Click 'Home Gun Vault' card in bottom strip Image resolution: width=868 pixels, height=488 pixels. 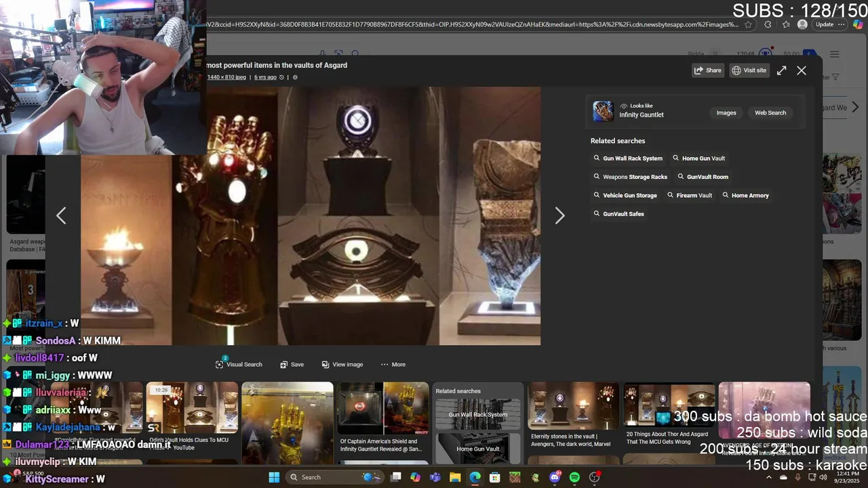[478, 449]
